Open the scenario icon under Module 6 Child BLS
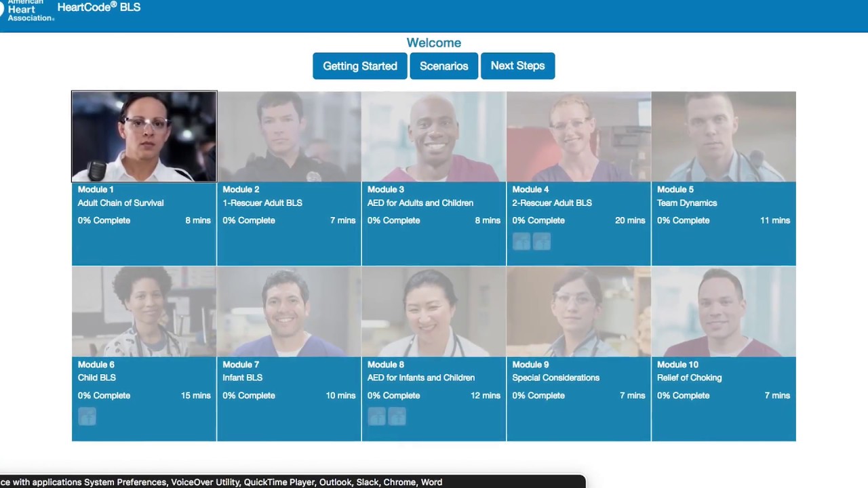This screenshot has height=488, width=868. [x=87, y=416]
